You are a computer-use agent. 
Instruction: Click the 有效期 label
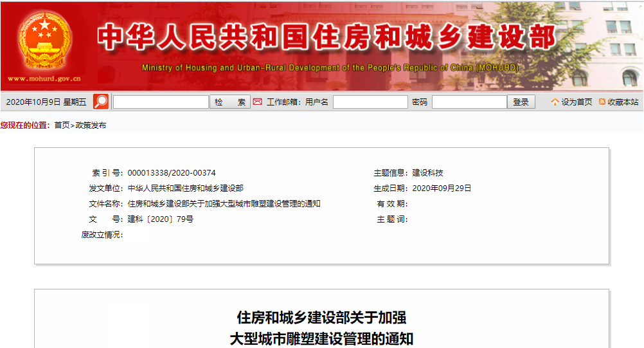[392, 204]
